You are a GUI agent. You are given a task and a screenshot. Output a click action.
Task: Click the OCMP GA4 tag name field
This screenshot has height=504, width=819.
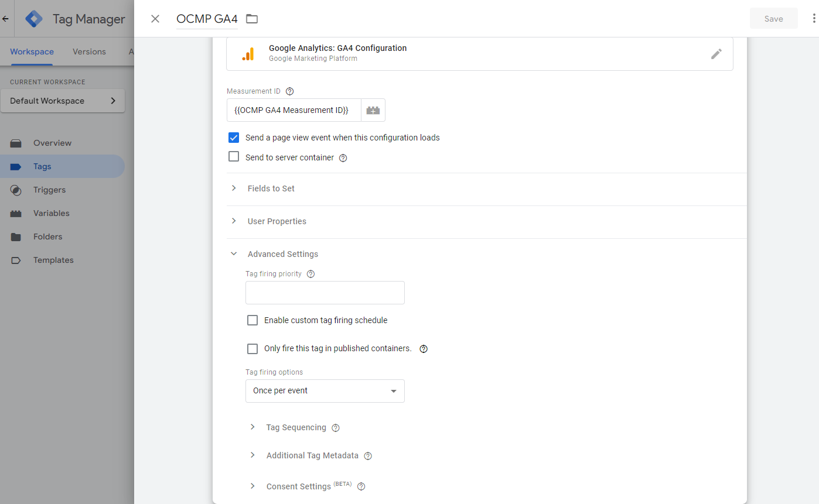pyautogui.click(x=207, y=19)
